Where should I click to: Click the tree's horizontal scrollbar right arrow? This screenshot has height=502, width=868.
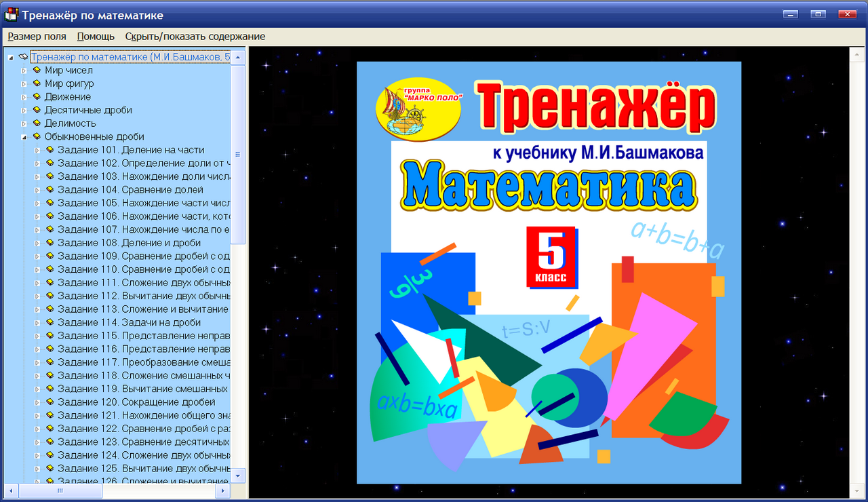[224, 490]
